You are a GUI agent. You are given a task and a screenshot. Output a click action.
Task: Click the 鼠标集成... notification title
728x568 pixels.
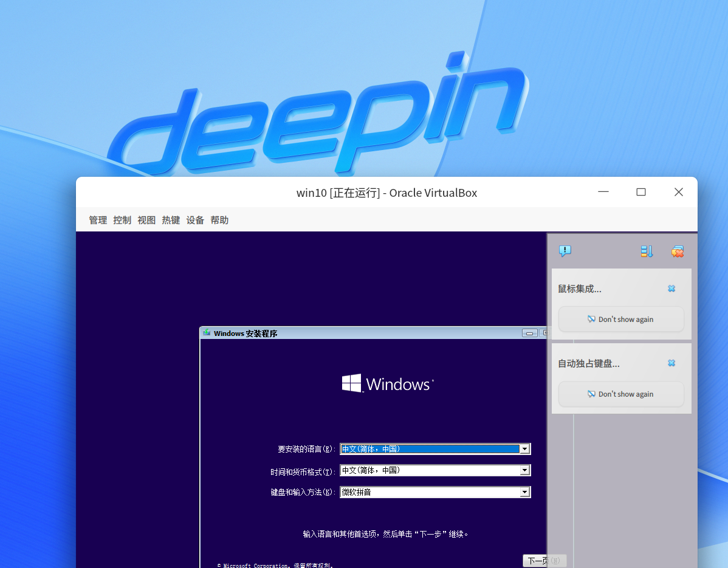point(580,289)
